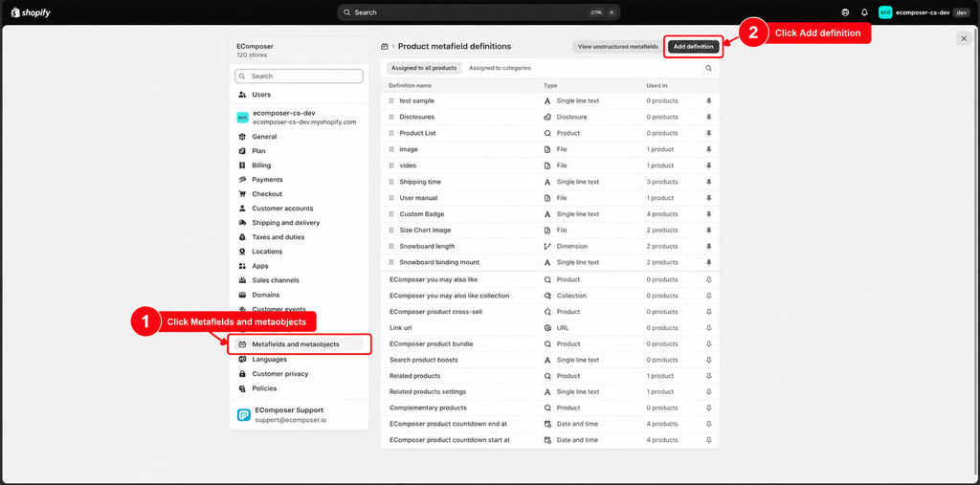Screen dimensions: 980x485
Task: Pin the Related products definition
Action: point(709,376)
